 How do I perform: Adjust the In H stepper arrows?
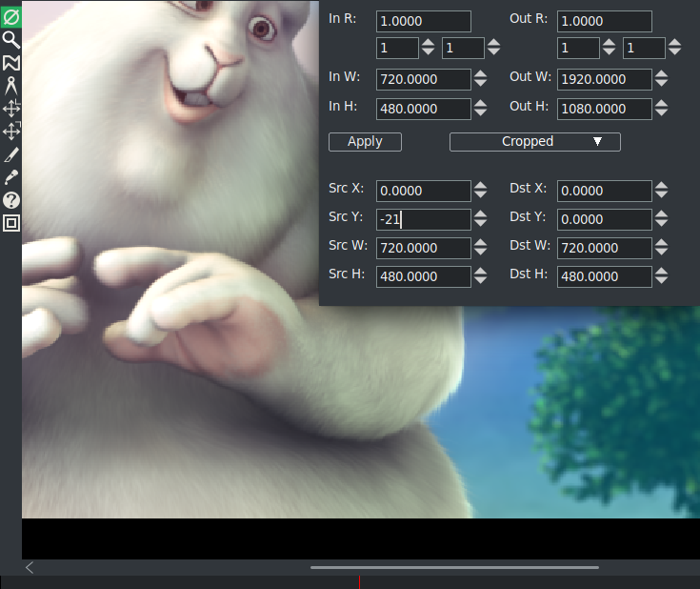coord(480,110)
